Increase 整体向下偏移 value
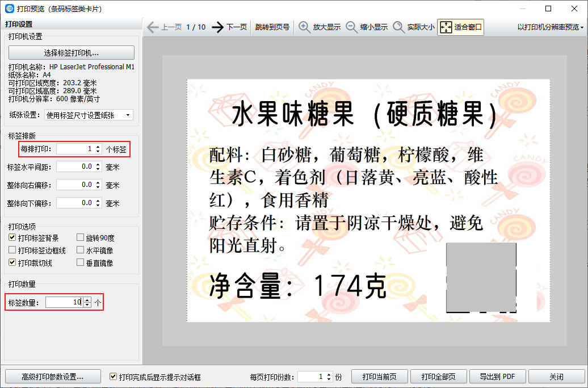Screen dimensions: 588x388 pos(98,201)
